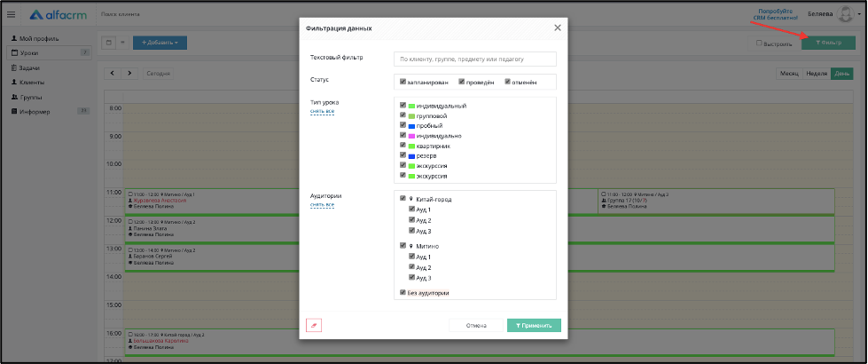Click the green 'индивидуальный' color swatch
Viewport: 868px width, 364px height.
click(411, 106)
